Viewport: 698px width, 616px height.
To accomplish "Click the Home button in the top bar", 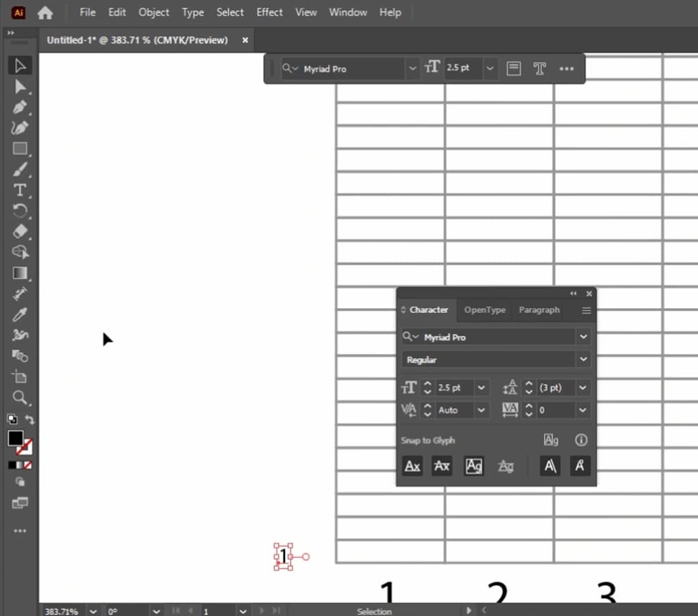I will (x=45, y=12).
